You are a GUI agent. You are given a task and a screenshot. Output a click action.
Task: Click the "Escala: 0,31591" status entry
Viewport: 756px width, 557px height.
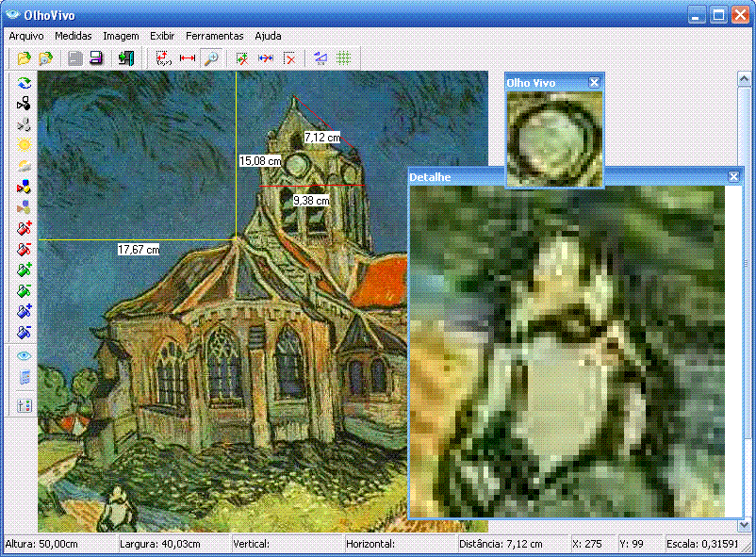pyautogui.click(x=702, y=545)
